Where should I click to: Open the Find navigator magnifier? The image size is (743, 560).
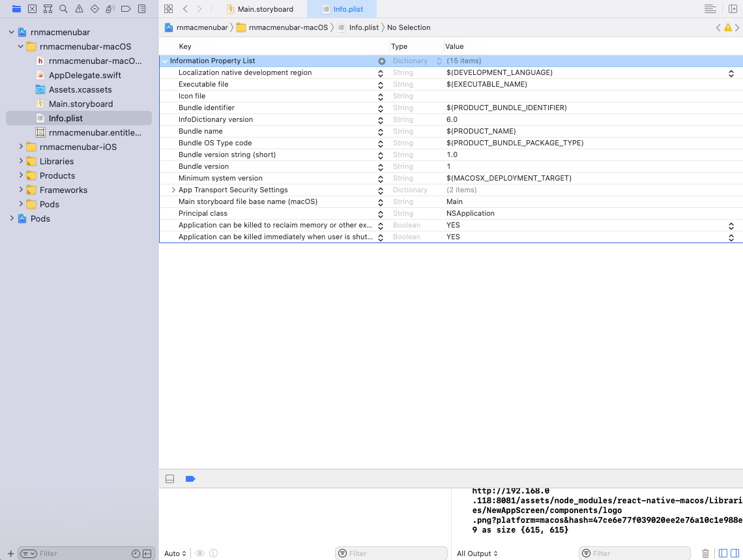63,8
